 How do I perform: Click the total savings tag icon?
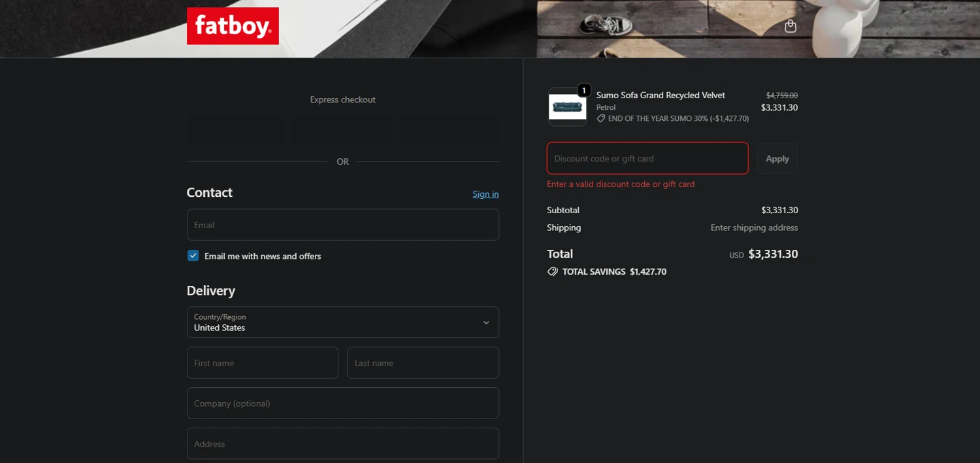[553, 271]
